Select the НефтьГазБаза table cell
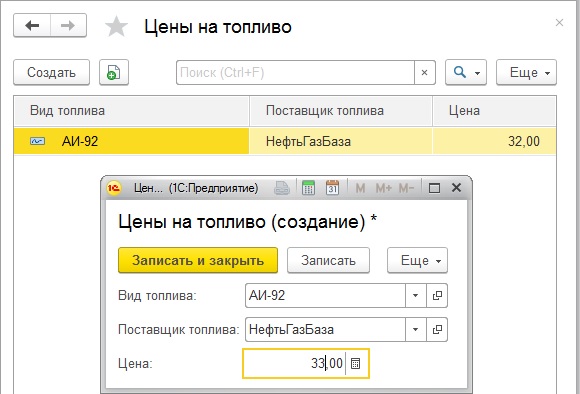This screenshot has width=580, height=394. [341, 141]
